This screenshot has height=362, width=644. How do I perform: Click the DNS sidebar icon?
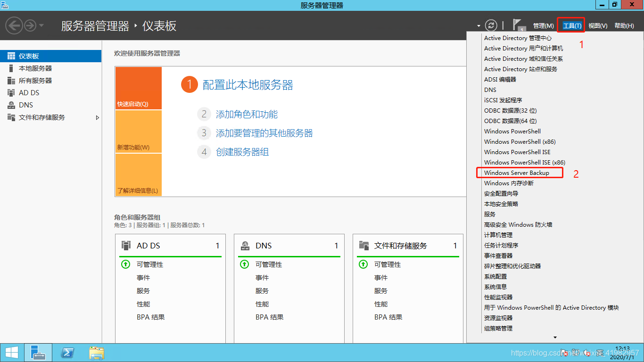click(11, 105)
